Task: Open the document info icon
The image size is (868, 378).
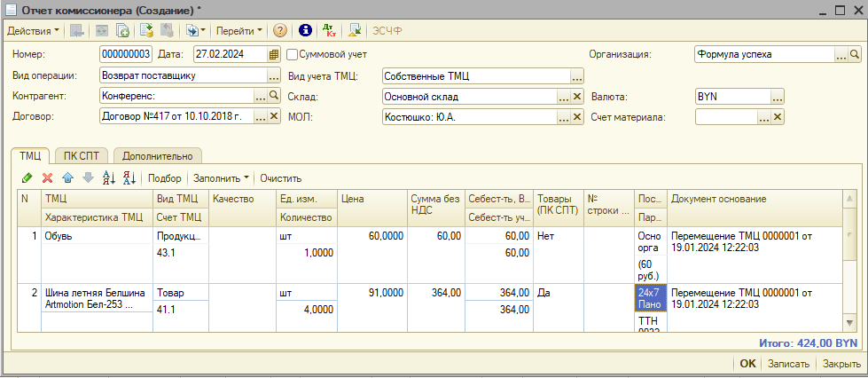Action: pos(305,30)
